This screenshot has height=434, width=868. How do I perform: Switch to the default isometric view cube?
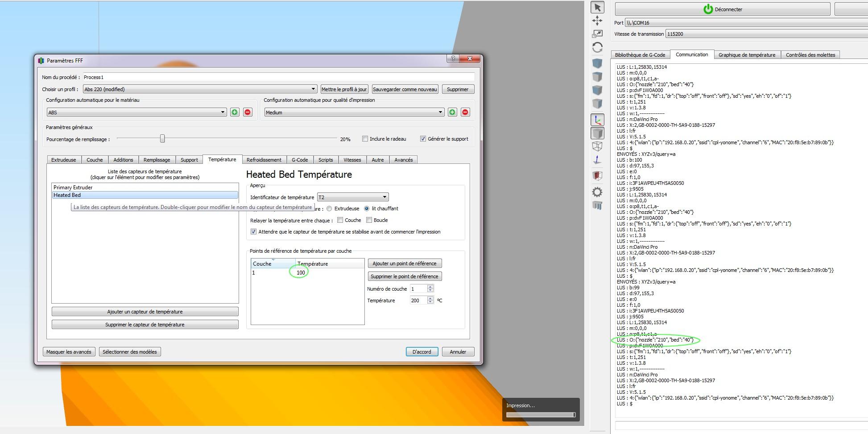pyautogui.click(x=597, y=63)
